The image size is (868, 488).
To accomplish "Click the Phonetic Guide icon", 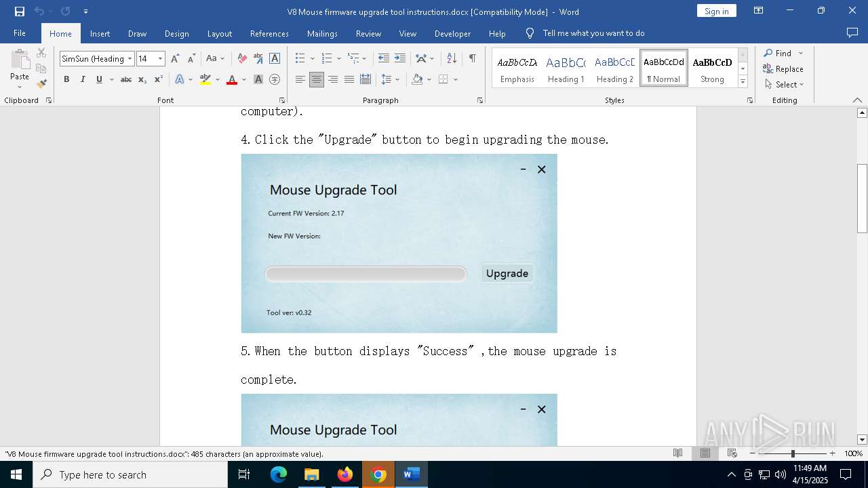I will (x=258, y=59).
